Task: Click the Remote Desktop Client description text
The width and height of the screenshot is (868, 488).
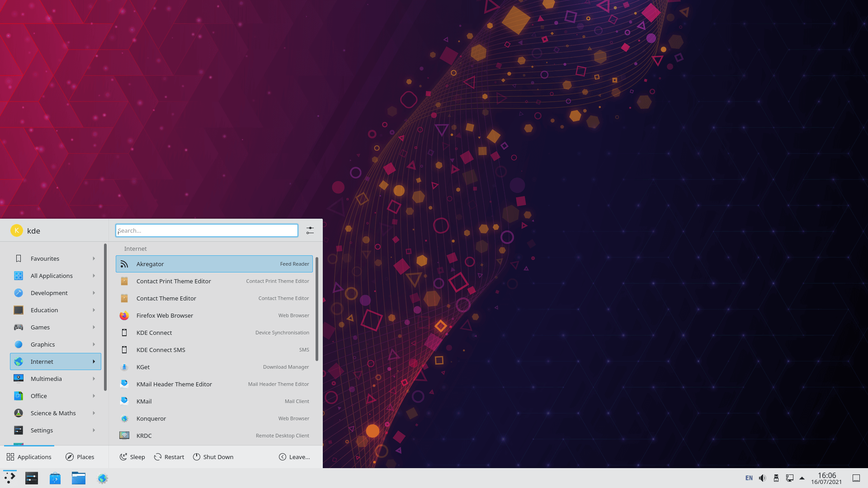Action: click(x=282, y=436)
